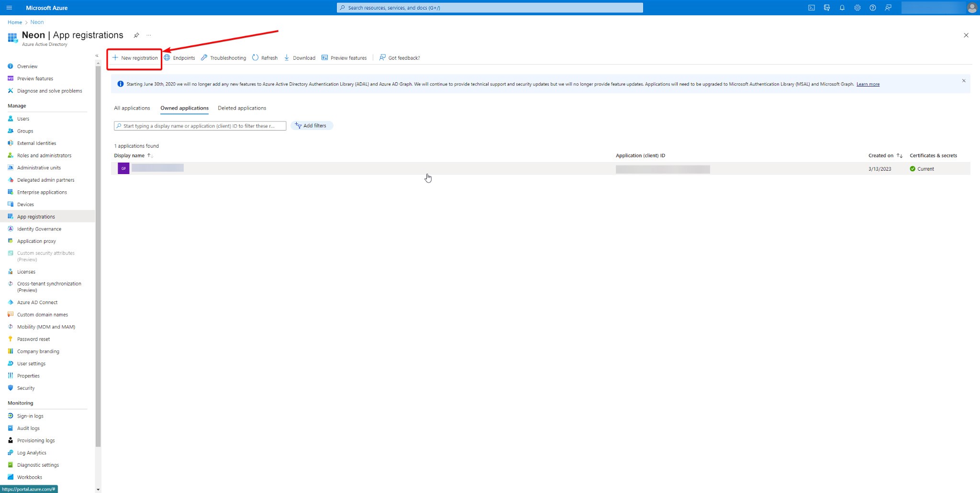Switch to the All applications tab
This screenshot has height=493, width=980.
[132, 108]
